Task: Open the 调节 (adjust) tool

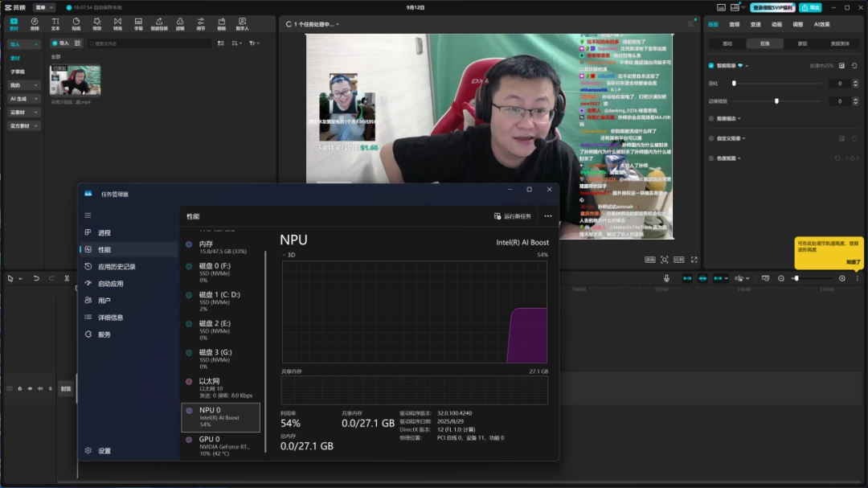Action: click(201, 24)
